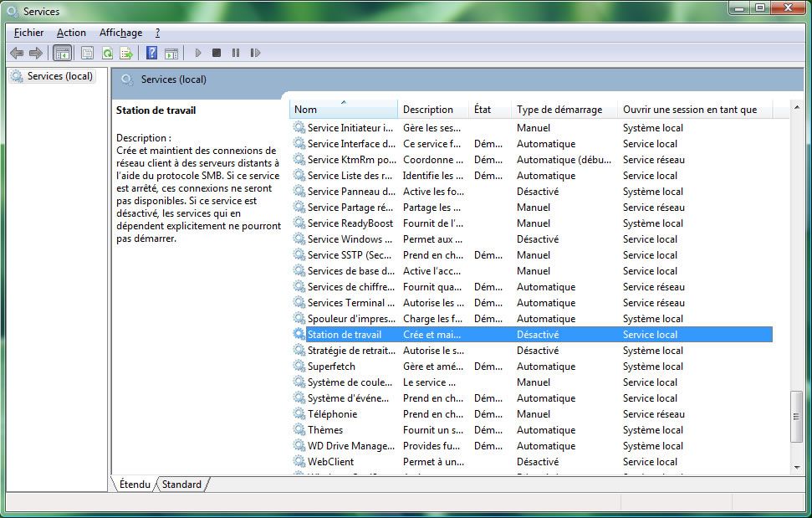
Task: Click the gear icon beside Thèmes
Action: point(299,429)
